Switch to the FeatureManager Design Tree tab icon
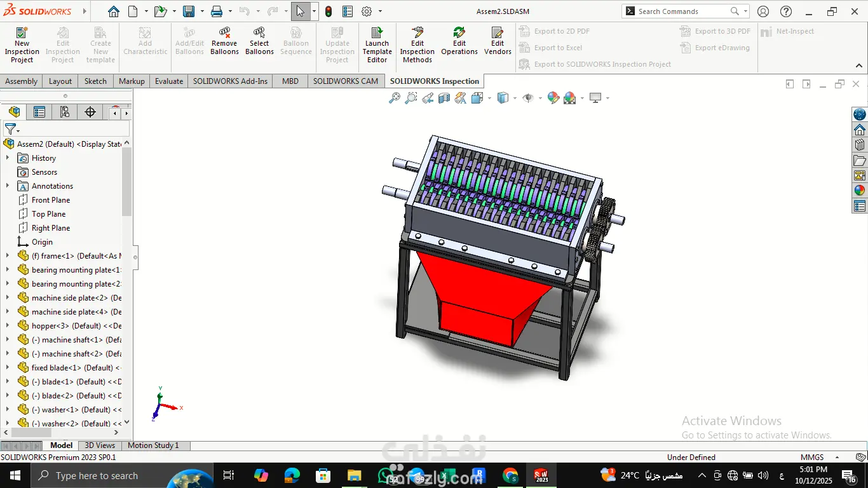This screenshot has height=488, width=868. pyautogui.click(x=14, y=112)
